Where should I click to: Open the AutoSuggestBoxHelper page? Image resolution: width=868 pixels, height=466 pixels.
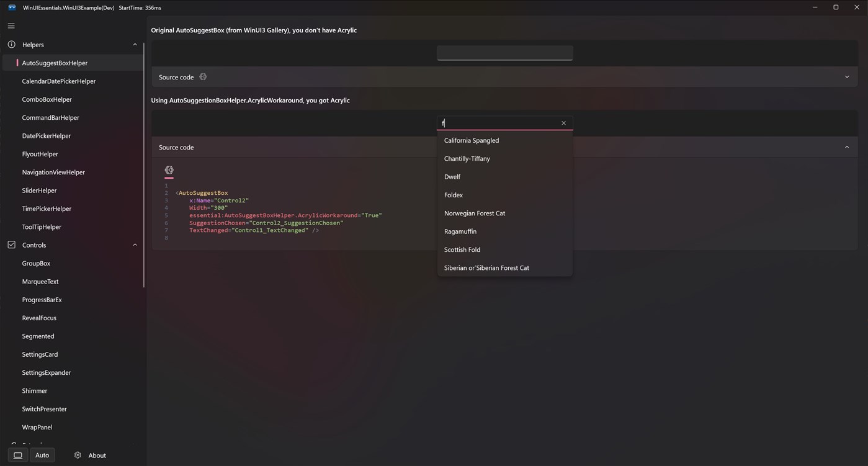point(73,63)
